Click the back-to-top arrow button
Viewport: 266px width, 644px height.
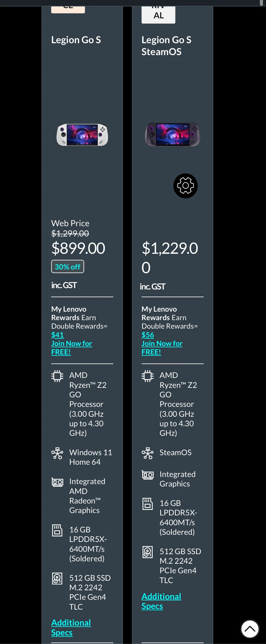point(250,629)
